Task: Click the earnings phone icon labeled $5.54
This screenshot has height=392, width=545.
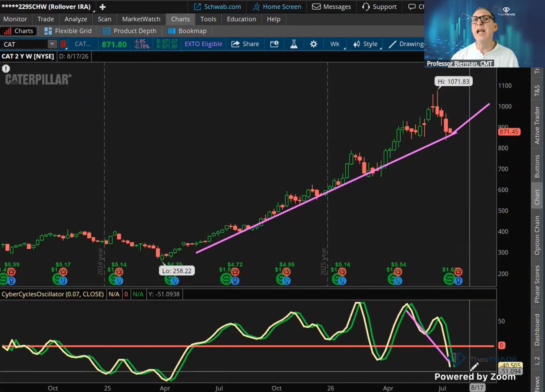Action: click(x=398, y=272)
